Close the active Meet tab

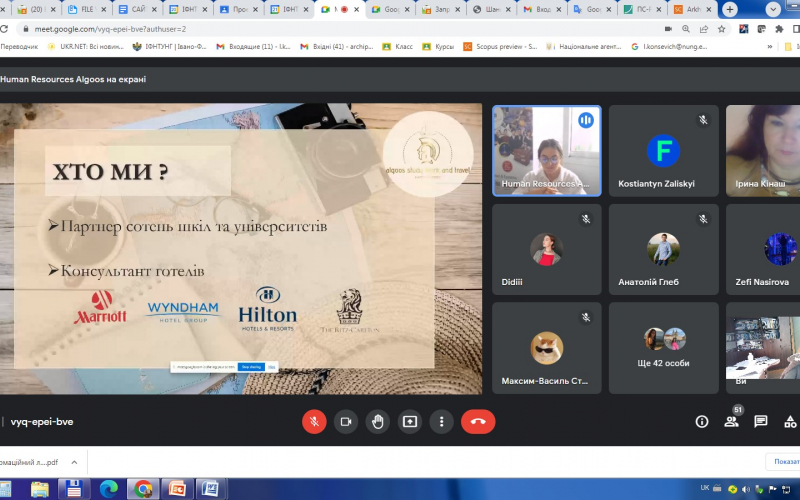point(356,9)
